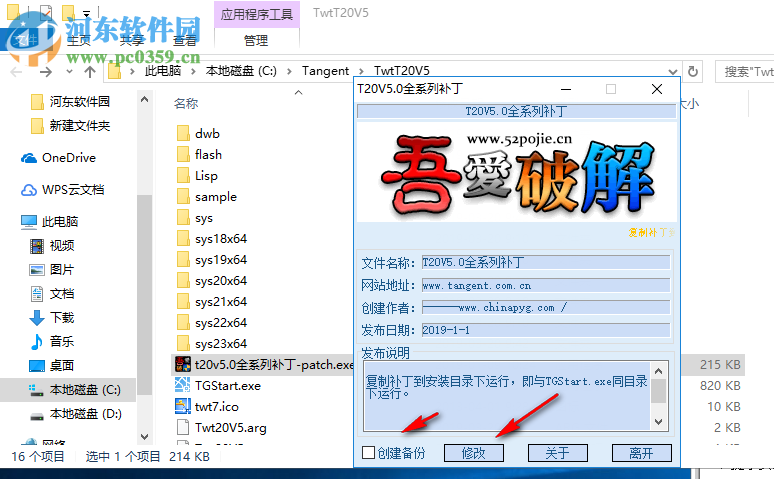Click the 关于 button
Image resolution: width=774 pixels, height=479 pixels.
point(558,453)
